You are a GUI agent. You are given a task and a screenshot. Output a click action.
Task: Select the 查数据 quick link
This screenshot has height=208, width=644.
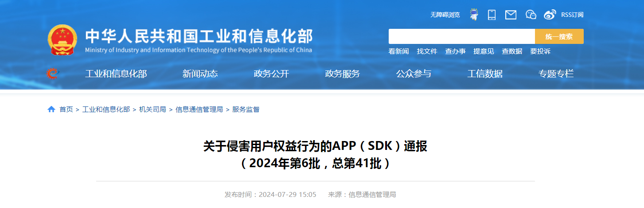(512, 51)
